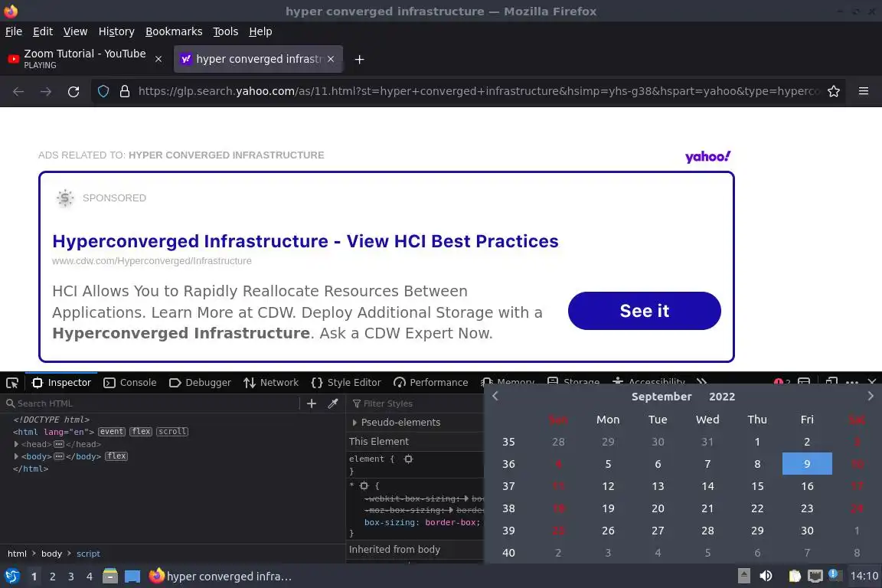Switch to the Console tab in DevTools
This screenshot has height=588, width=882.
[x=130, y=383]
